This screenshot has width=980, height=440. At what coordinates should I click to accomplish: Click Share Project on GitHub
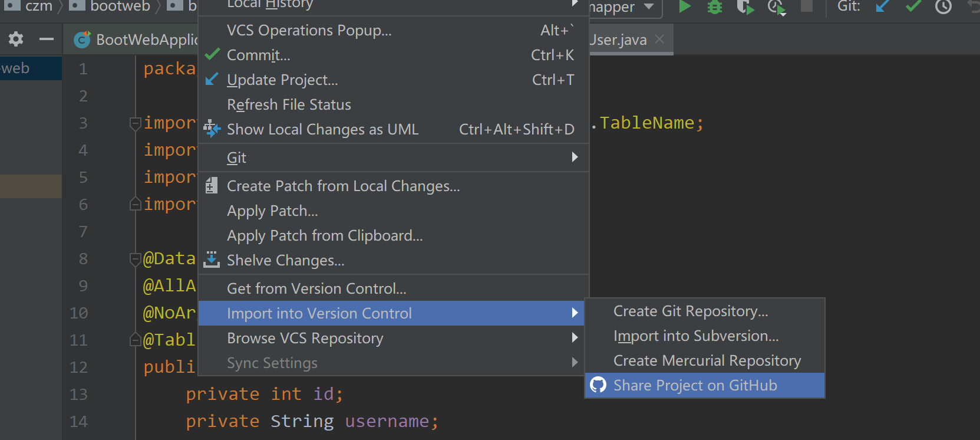pyautogui.click(x=705, y=385)
